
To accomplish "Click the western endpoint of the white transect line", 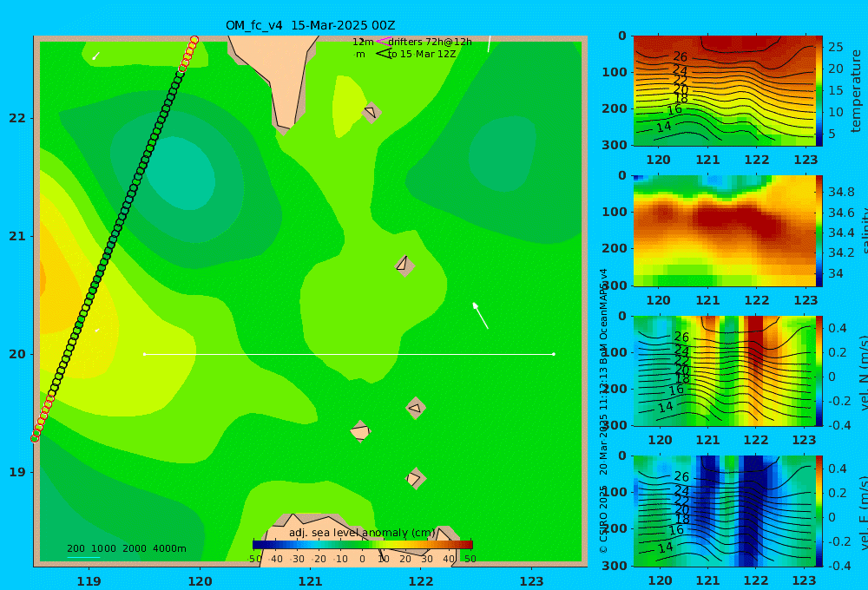I will pyautogui.click(x=144, y=354).
